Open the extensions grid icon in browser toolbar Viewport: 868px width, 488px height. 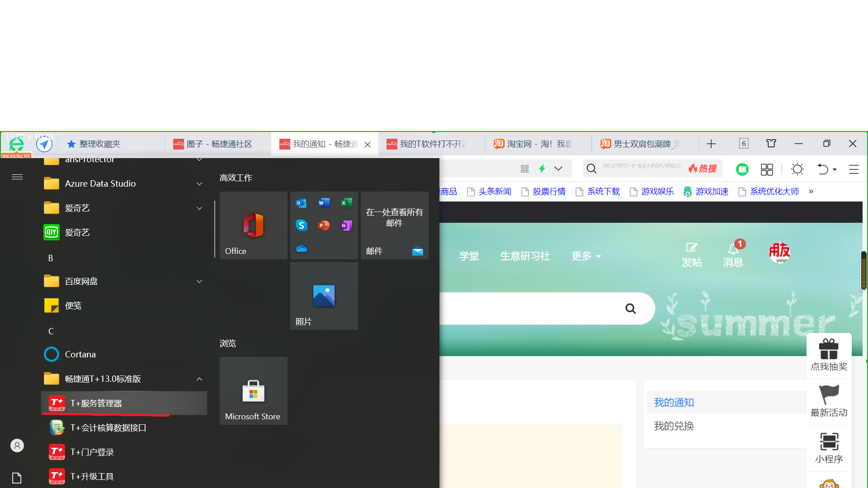point(767,169)
